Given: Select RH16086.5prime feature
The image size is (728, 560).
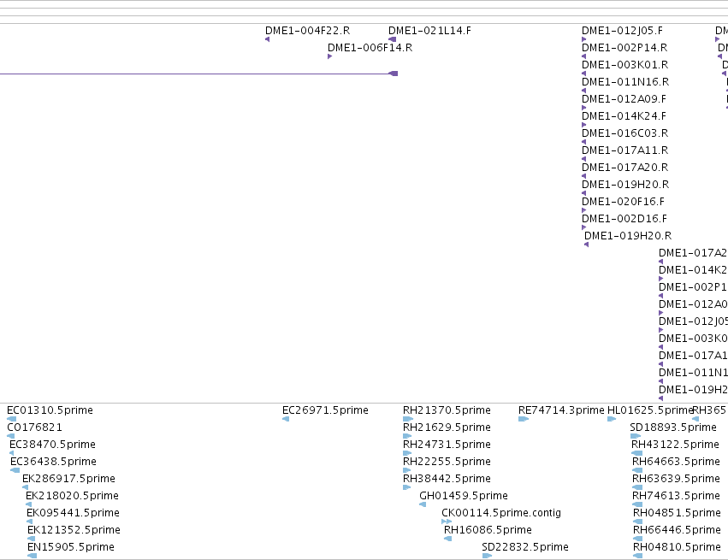Looking at the screenshot, I should coord(488,530).
